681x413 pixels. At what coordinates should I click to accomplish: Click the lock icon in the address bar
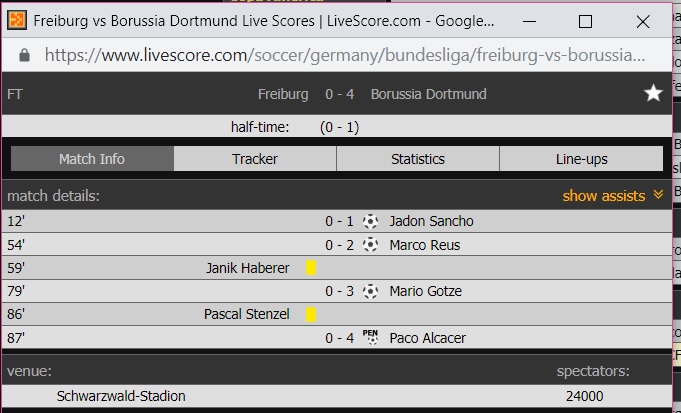click(25, 55)
